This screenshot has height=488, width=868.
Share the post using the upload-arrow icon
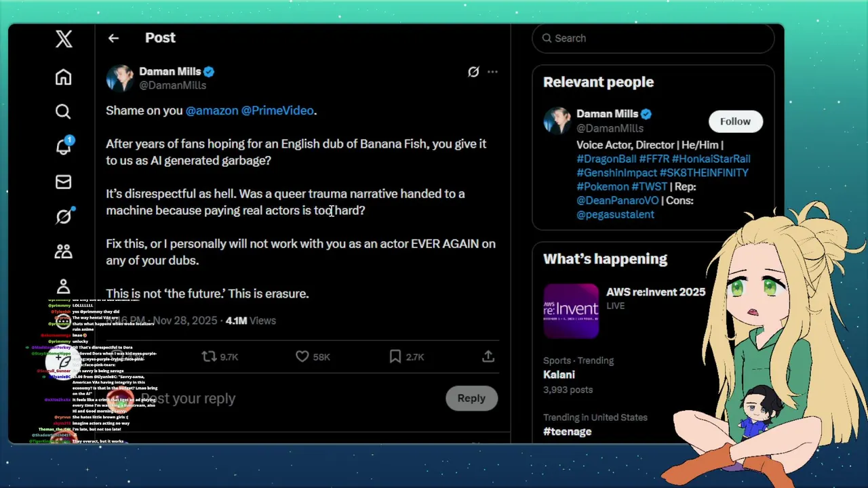tap(488, 357)
